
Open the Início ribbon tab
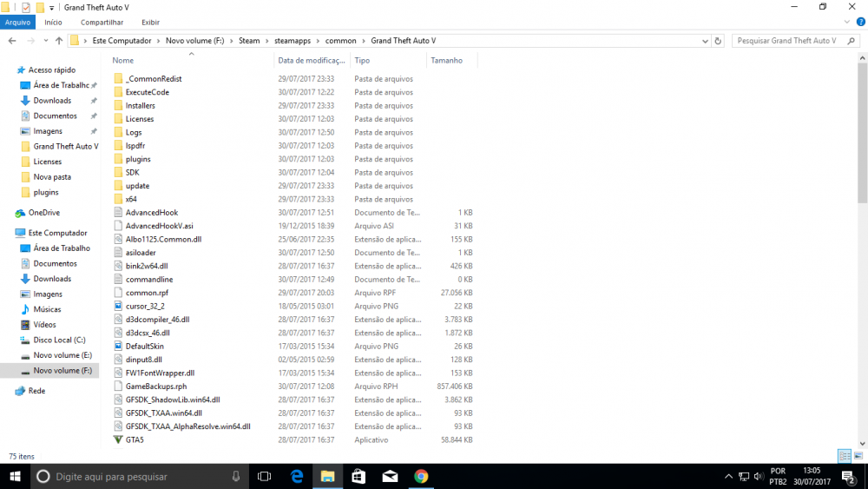tap(53, 23)
